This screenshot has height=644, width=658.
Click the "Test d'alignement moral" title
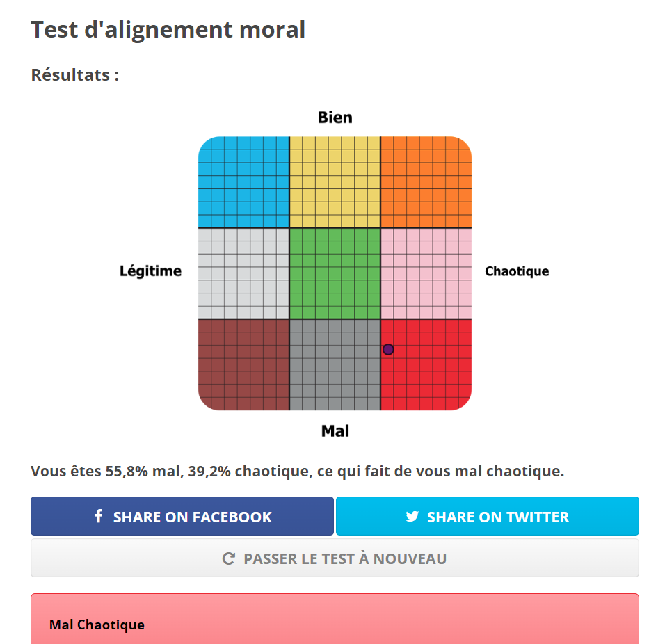[x=168, y=30]
